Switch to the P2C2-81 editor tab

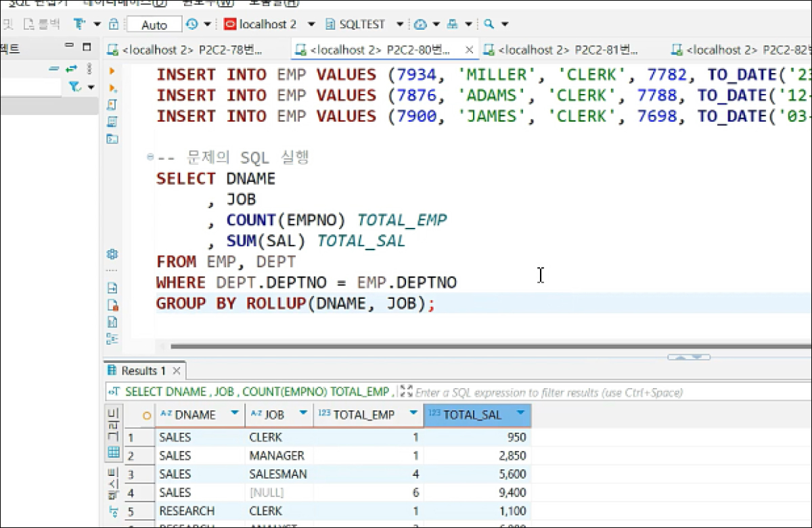point(567,50)
